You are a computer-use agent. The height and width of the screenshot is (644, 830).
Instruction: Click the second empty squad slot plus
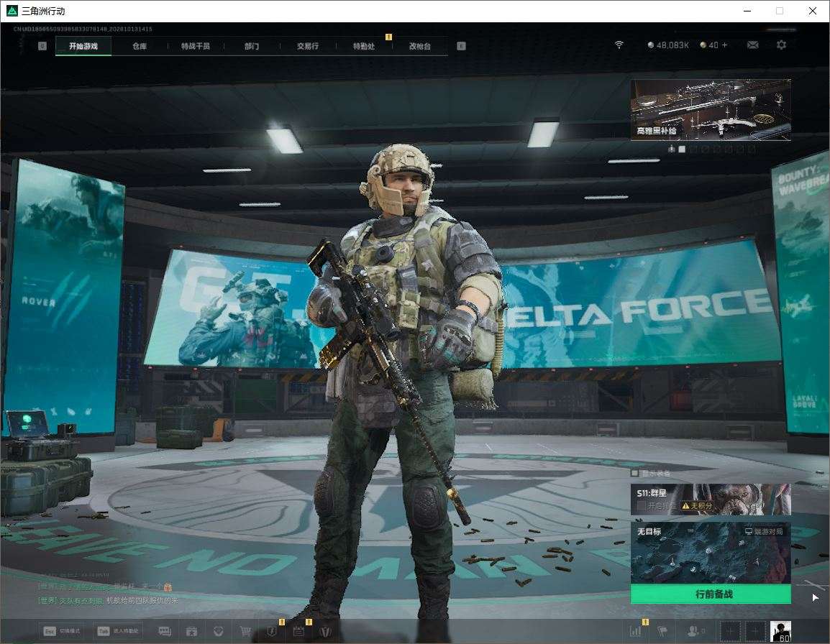[755, 631]
